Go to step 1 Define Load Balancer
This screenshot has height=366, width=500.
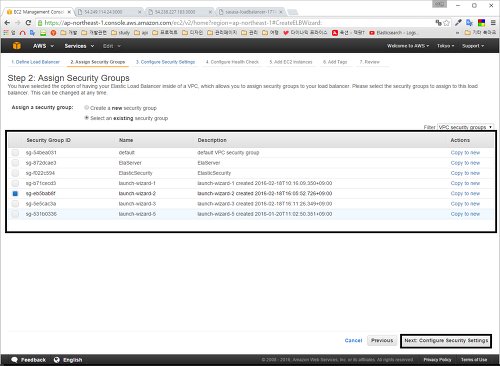tap(35, 62)
